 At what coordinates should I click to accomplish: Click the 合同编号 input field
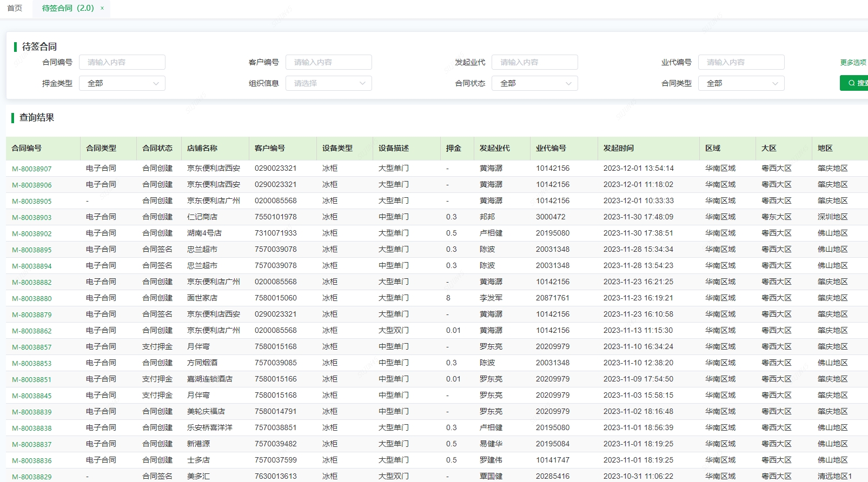(x=122, y=62)
